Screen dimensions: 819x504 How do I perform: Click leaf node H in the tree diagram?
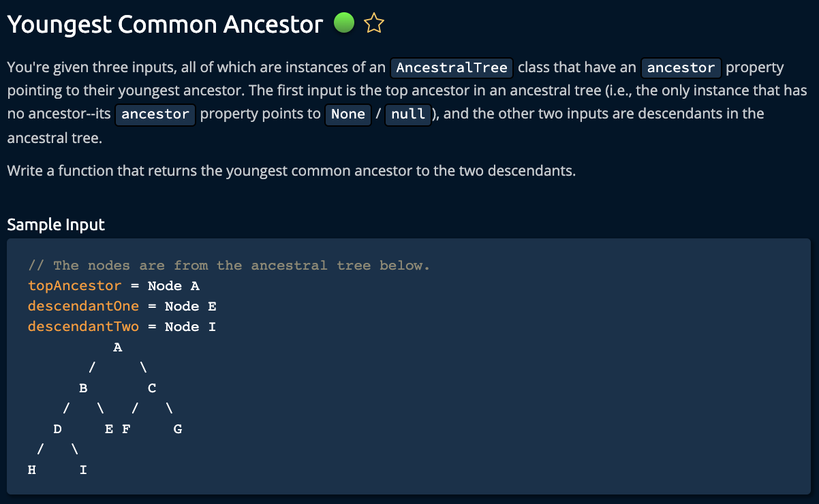click(x=32, y=469)
